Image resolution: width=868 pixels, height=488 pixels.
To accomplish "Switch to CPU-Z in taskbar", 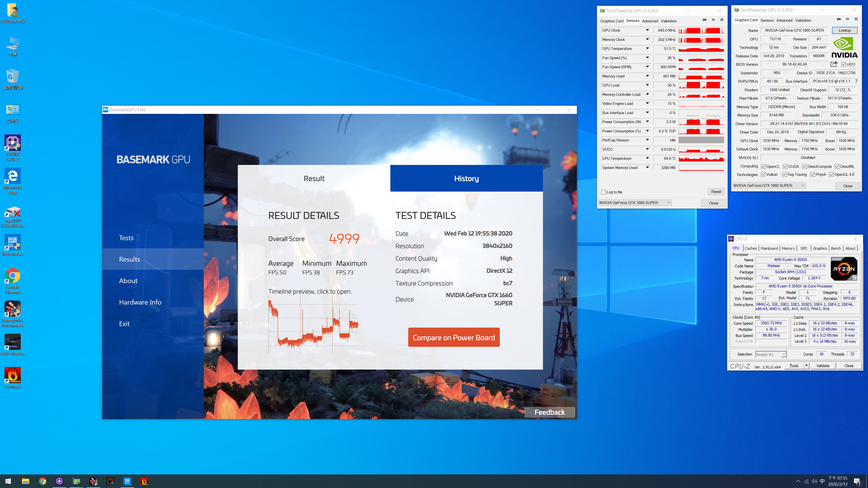I will [59, 481].
